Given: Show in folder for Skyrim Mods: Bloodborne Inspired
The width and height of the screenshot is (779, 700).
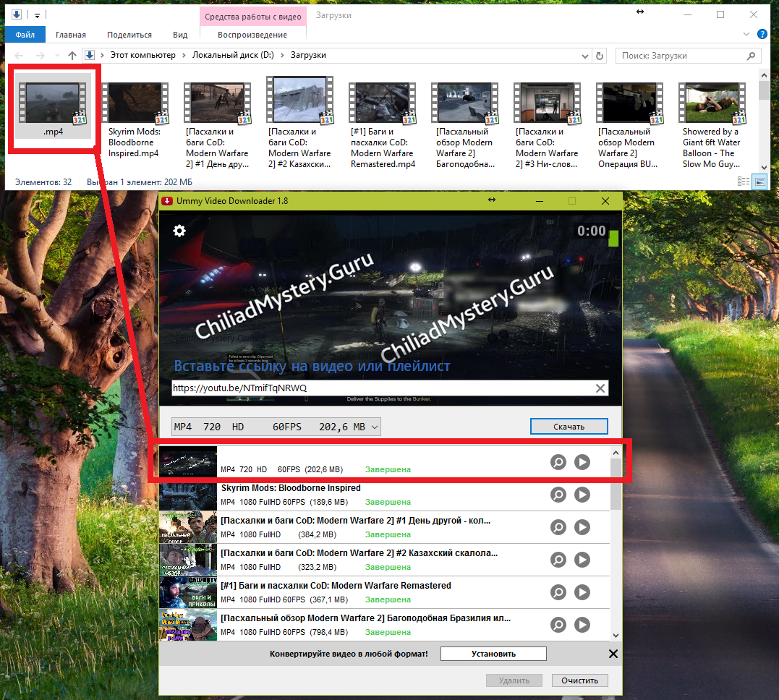Looking at the screenshot, I should [x=558, y=495].
